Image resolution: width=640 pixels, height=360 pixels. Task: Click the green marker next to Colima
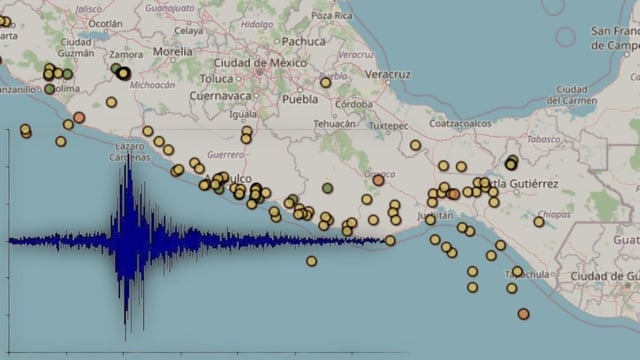tap(49, 89)
